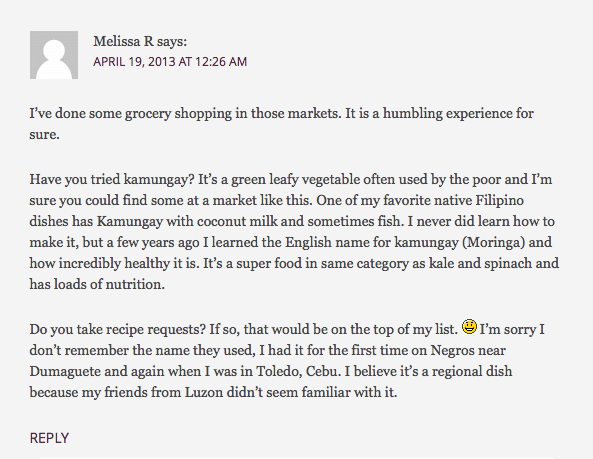593x459 pixels.
Task: Click the REPLY link below the comment
Action: pos(49,438)
